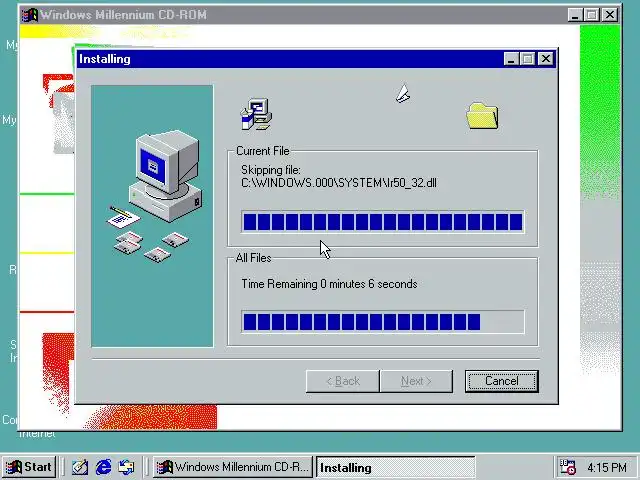Click the Outlook Express quick launch icon
Viewport: 640px width, 480px height.
(126, 467)
